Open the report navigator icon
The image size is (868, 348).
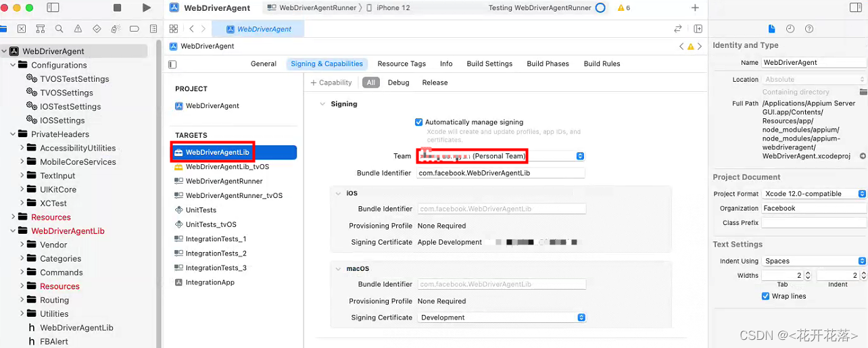(x=153, y=29)
